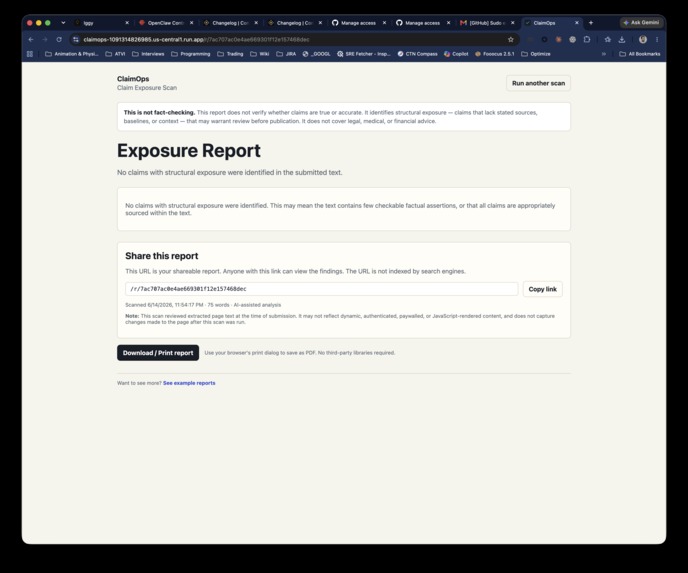688x573 pixels.
Task: Click Download / Print report button
Action: tap(158, 353)
